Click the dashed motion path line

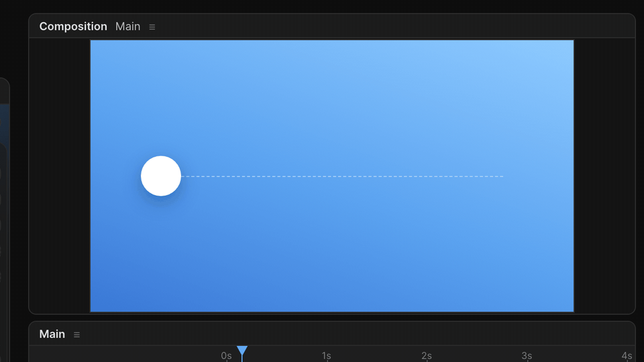coord(342,176)
